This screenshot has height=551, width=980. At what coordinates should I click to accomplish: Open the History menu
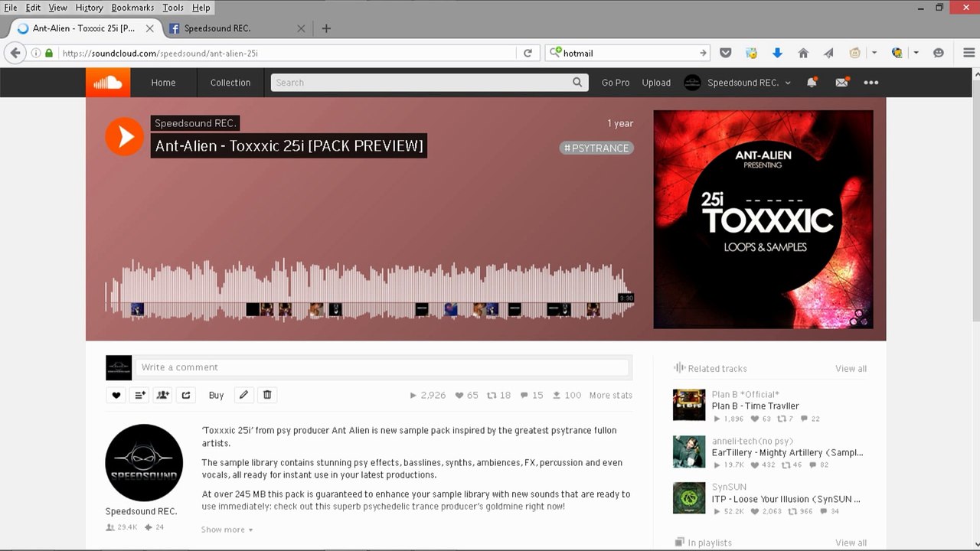coord(90,8)
